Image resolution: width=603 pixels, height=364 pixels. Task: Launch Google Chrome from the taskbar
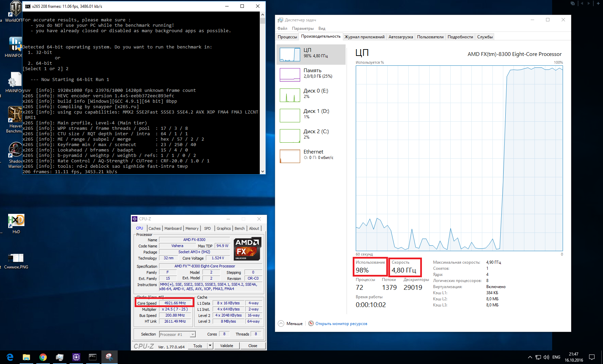pos(43,357)
